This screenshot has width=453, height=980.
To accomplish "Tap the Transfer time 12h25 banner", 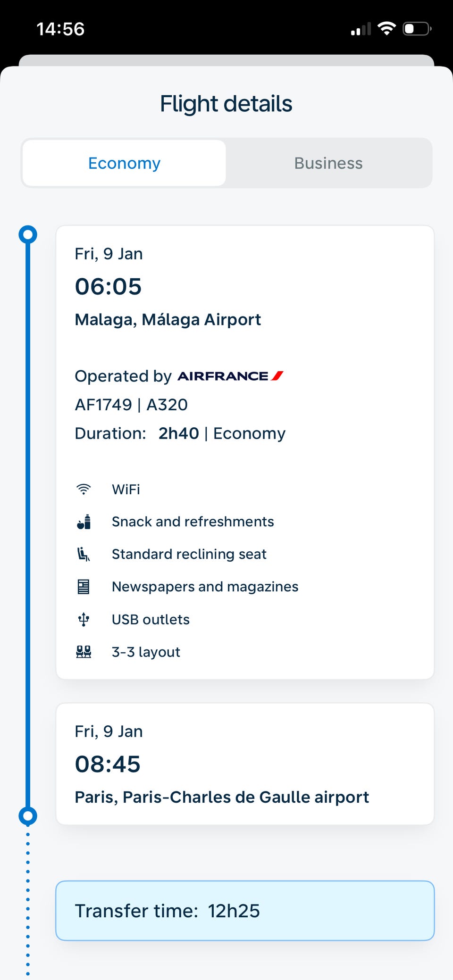I will (245, 911).
